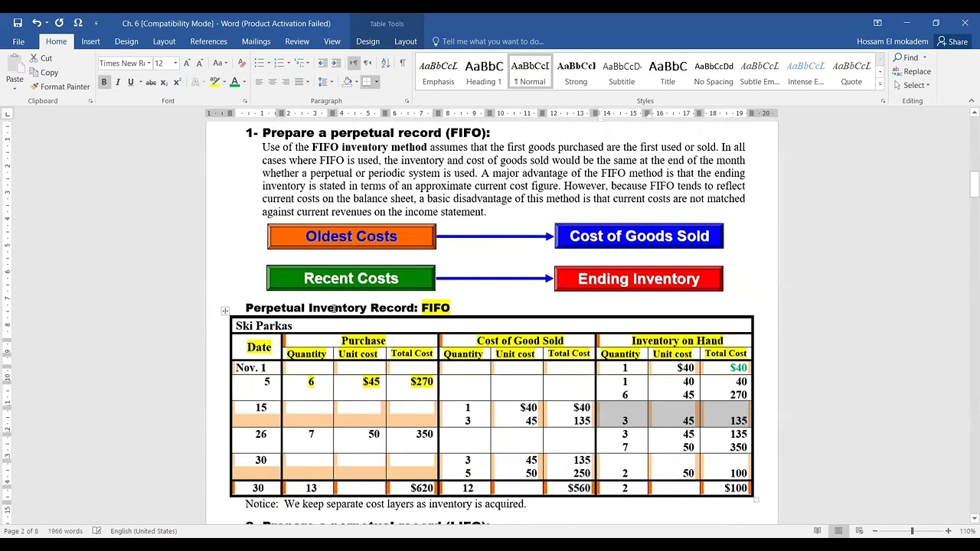Save the document from the Quick Access Toolbar
This screenshot has height=551, width=980.
point(18,23)
